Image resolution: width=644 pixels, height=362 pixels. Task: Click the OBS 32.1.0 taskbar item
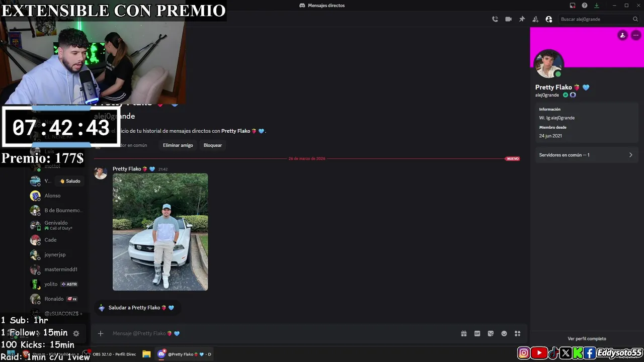pos(111,354)
